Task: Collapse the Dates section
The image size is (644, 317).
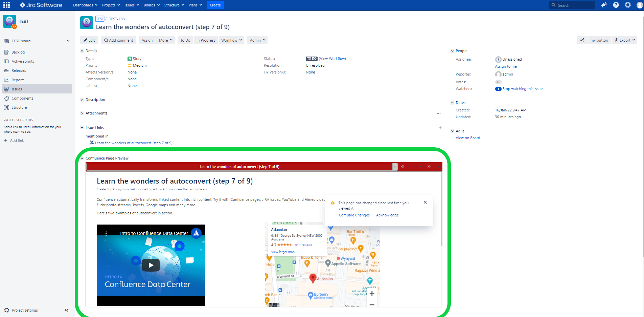Action: point(452,103)
